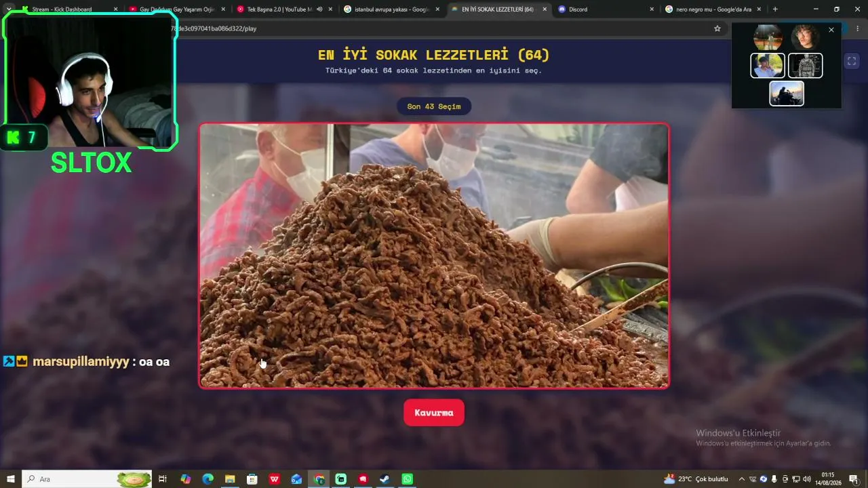Viewport: 868px width, 488px height.
Task: Open Task View on the taskbar
Action: point(163,479)
